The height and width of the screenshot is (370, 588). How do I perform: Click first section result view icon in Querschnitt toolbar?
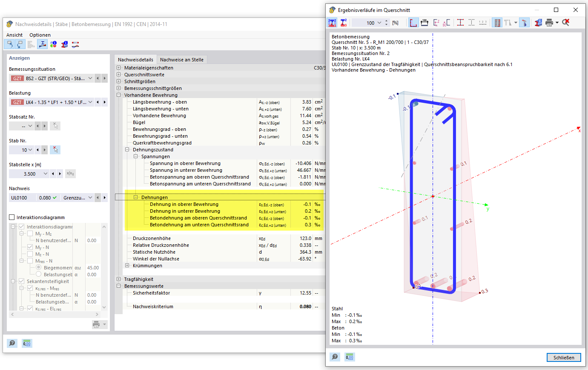pyautogui.click(x=332, y=23)
